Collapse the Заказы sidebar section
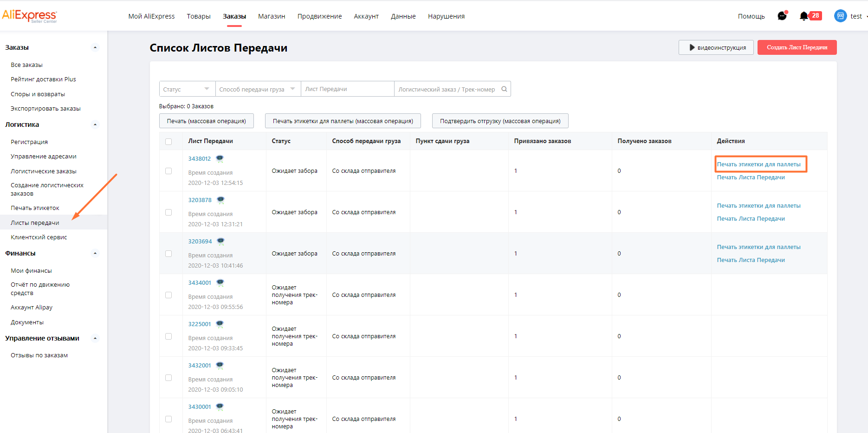Image resolution: width=868 pixels, height=433 pixels. click(95, 47)
